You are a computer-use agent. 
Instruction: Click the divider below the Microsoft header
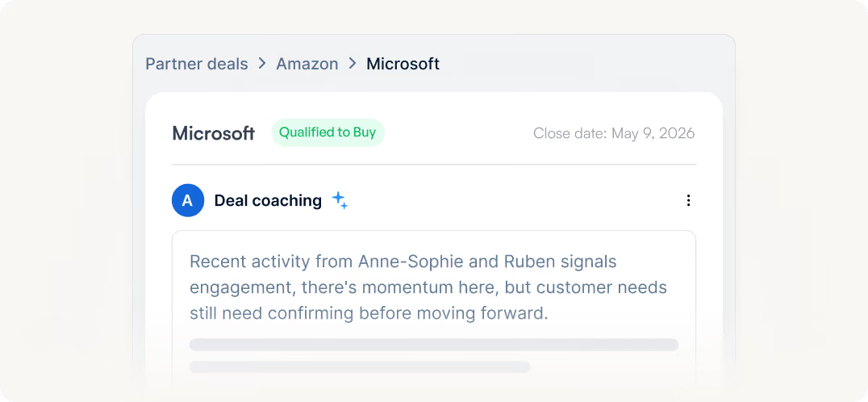click(433, 165)
